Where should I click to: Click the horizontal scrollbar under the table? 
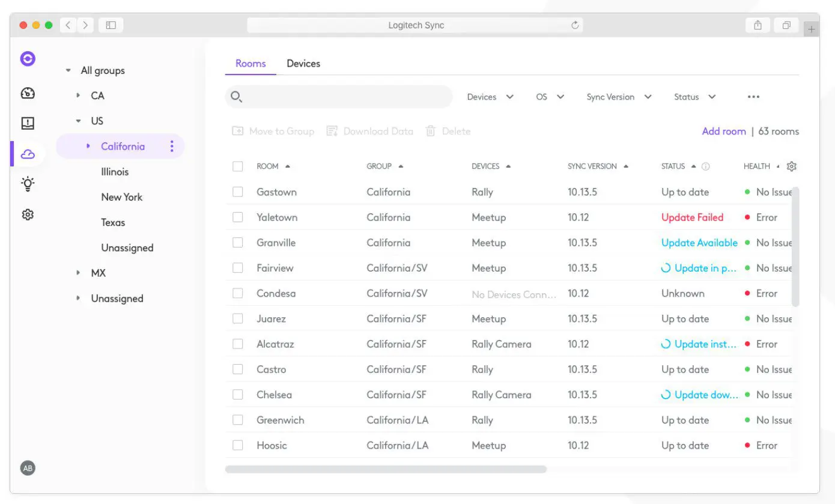(x=386, y=469)
